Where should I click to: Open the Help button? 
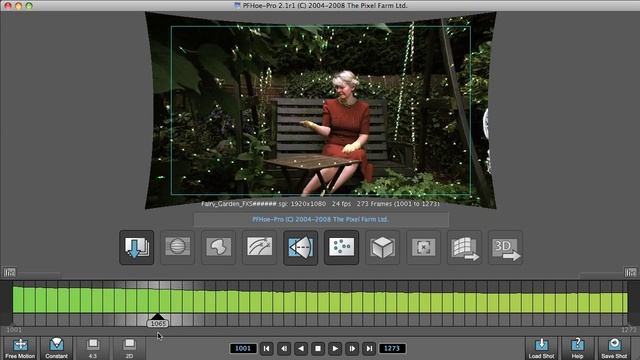(577, 348)
